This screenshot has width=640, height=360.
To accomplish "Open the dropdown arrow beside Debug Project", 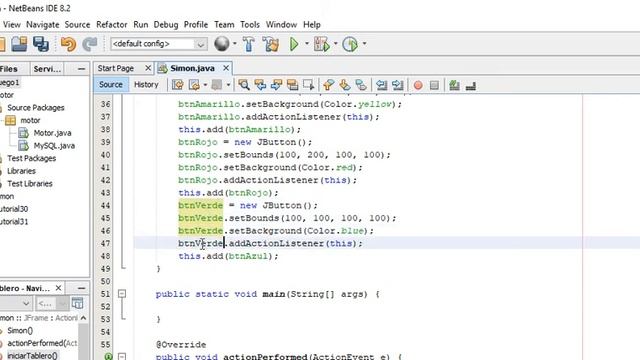I will pos(336,44).
